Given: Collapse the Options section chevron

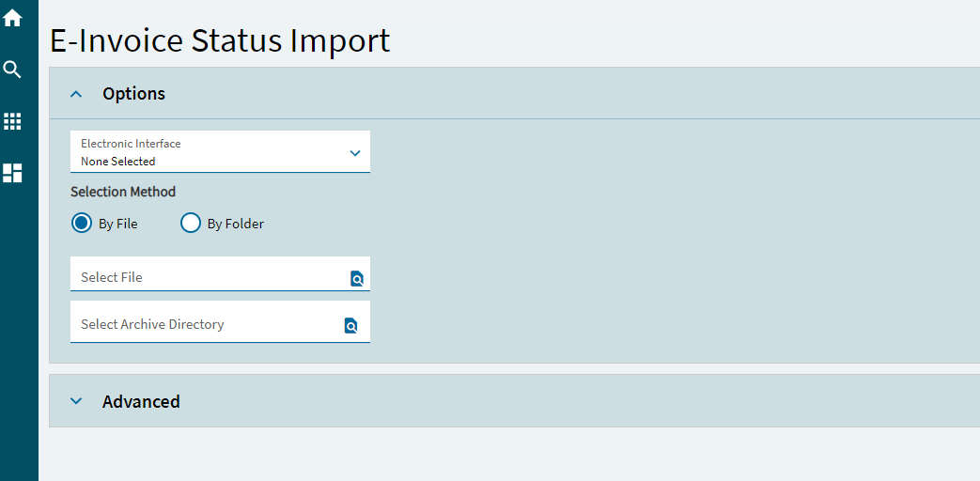Looking at the screenshot, I should (76, 94).
